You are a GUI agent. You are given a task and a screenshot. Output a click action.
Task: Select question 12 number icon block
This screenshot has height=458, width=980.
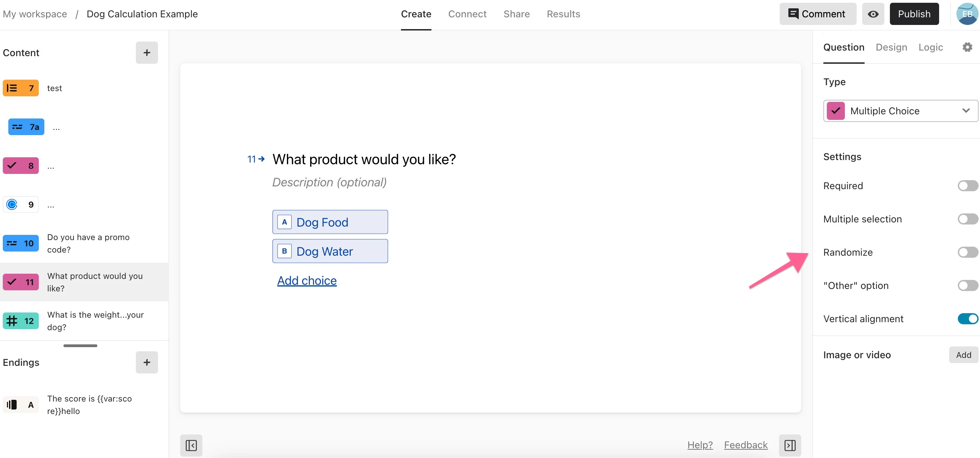pyautogui.click(x=20, y=321)
